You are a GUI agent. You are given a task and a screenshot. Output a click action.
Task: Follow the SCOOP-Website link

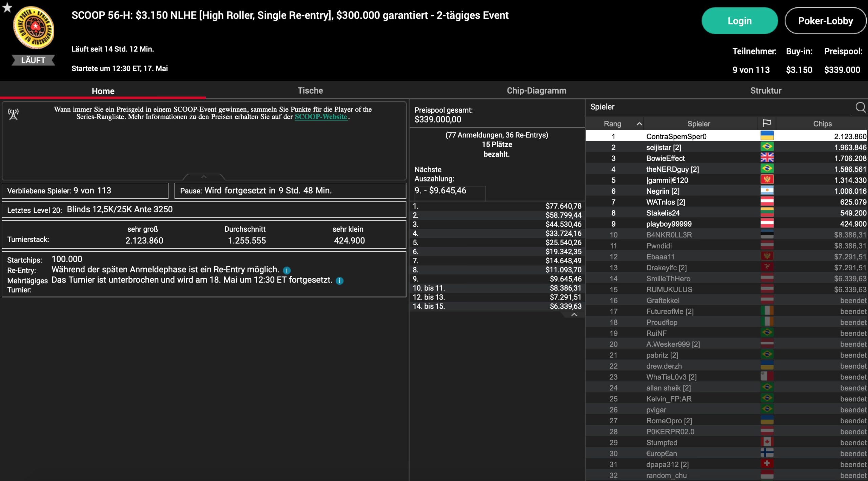321,117
